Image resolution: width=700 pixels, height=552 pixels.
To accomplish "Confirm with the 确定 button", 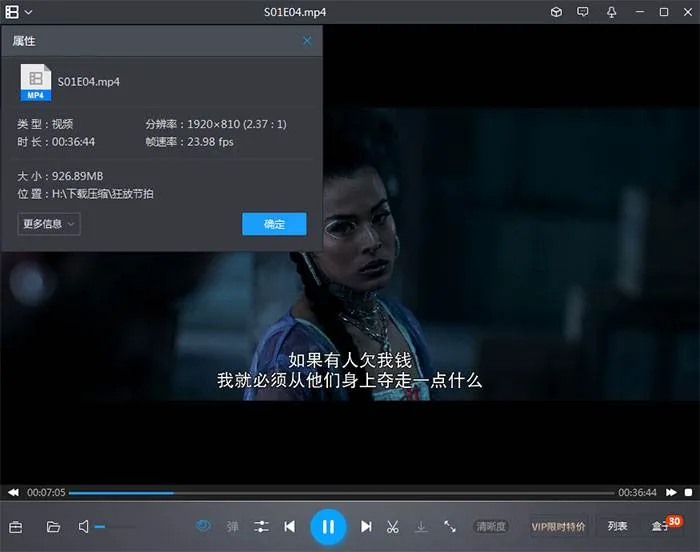I will pyautogui.click(x=274, y=224).
